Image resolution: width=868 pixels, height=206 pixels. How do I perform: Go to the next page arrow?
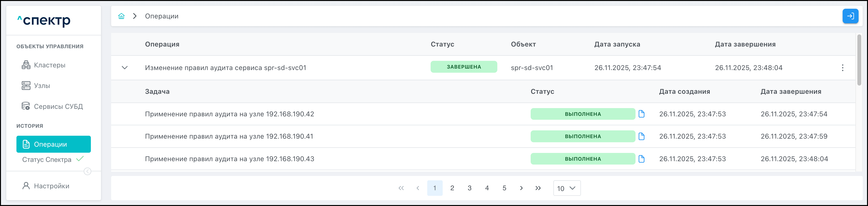521,188
